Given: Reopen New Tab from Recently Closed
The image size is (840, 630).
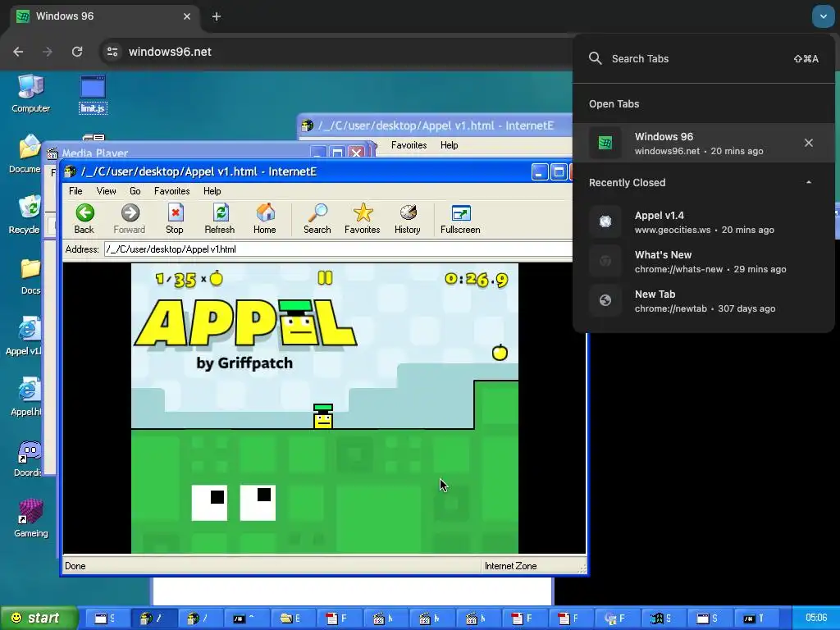Looking at the screenshot, I should click(703, 300).
